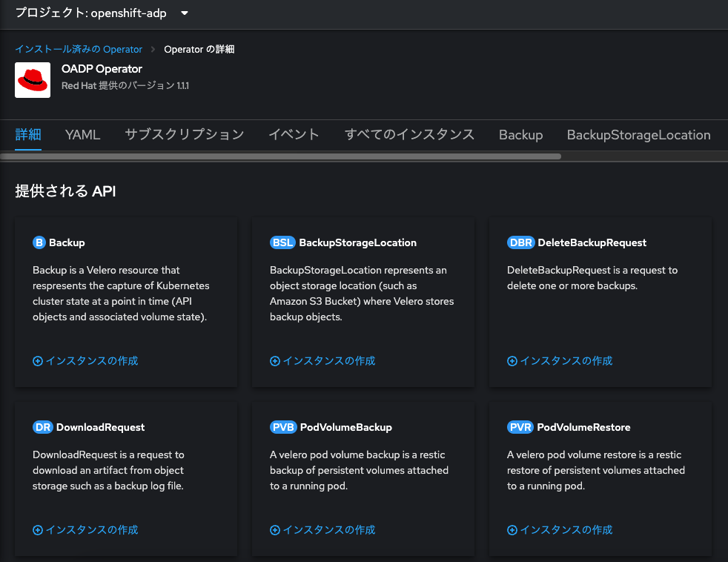Screen dimensions: 728x562
Task: Open the すべてのインスタンス tab
Action: (x=411, y=135)
